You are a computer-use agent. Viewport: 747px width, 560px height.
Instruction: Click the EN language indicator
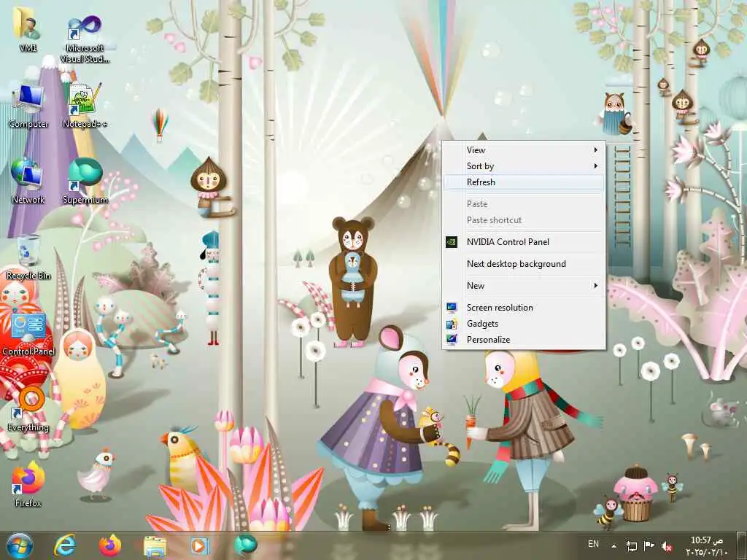[x=593, y=544]
